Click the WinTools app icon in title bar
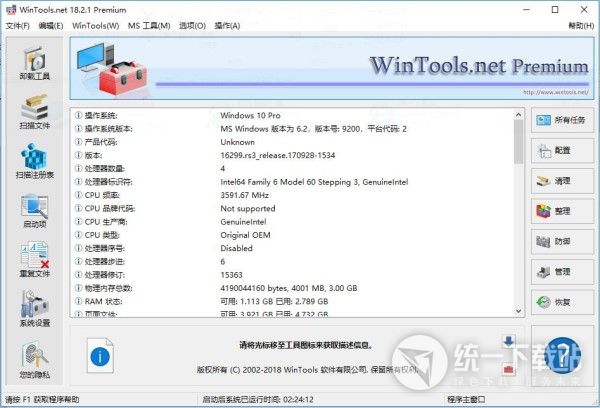The width and height of the screenshot is (600, 408). tap(11, 10)
